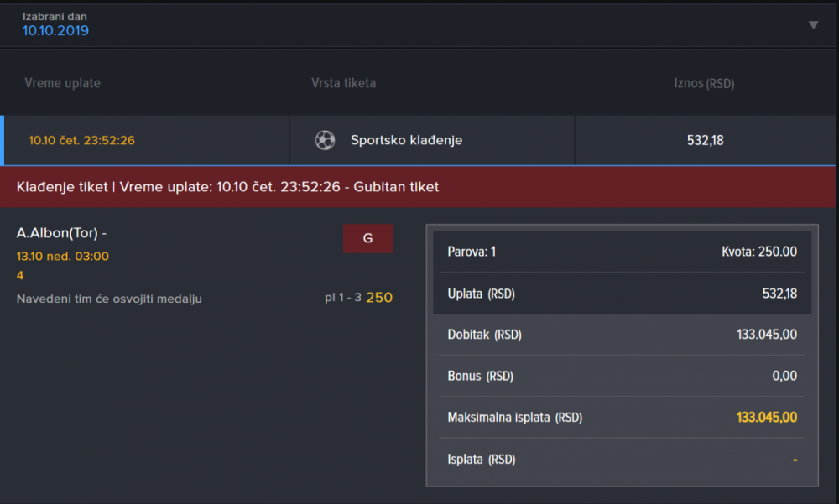Click the 13.10 ned. 03:00 event time

click(63, 256)
